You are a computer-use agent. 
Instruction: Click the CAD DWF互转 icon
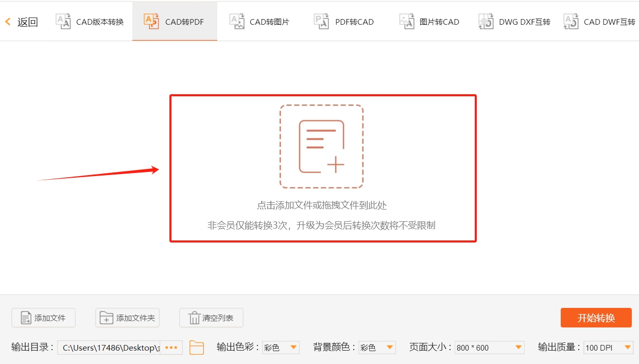pyautogui.click(x=571, y=21)
